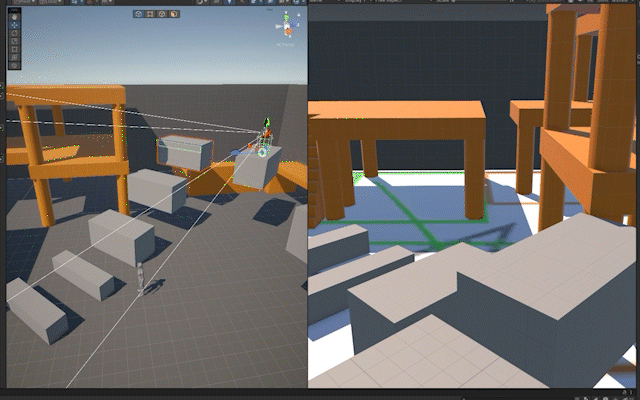
Task: Select the outlined grey cube in the scene view
Action: pyautogui.click(x=184, y=153)
